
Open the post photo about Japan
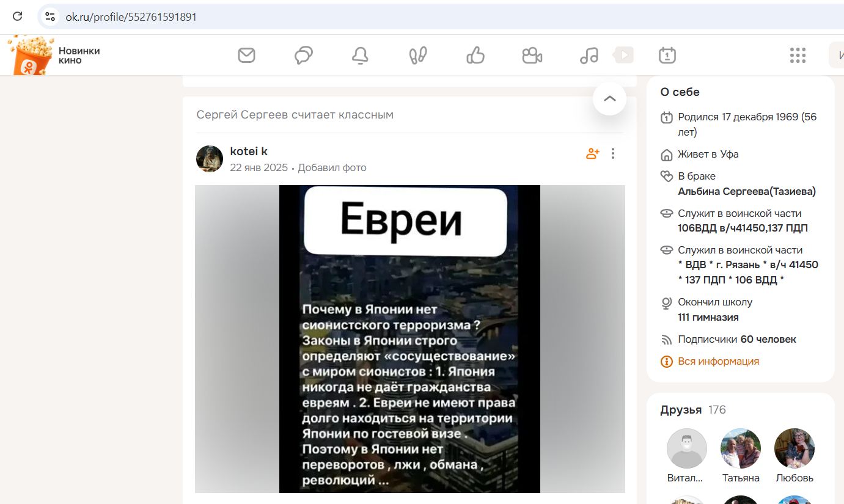point(409,339)
